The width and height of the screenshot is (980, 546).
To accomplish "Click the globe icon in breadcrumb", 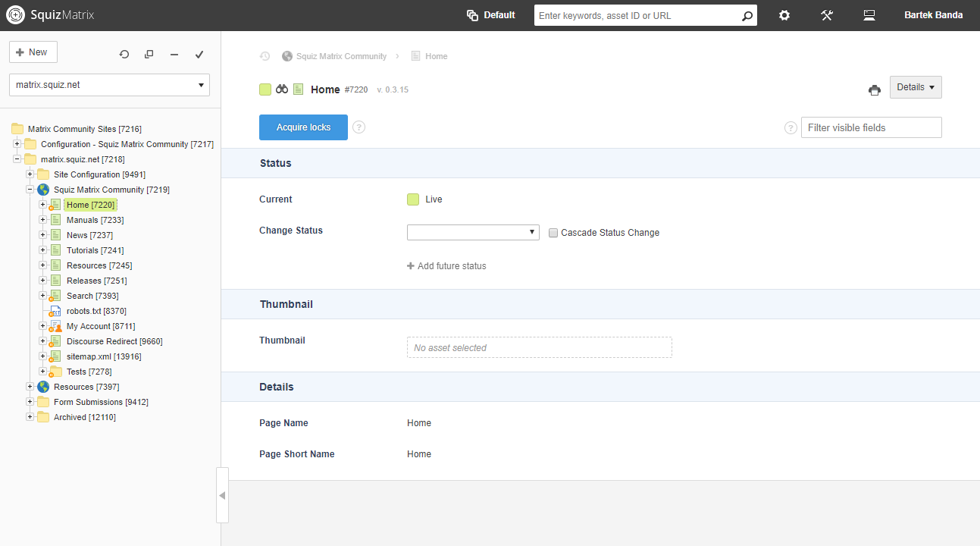I will tap(287, 56).
